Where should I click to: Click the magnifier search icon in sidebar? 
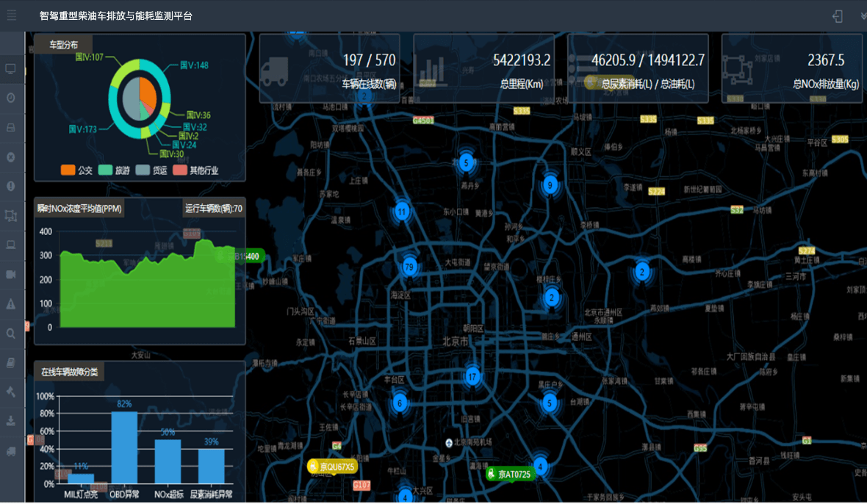pyautogui.click(x=10, y=334)
